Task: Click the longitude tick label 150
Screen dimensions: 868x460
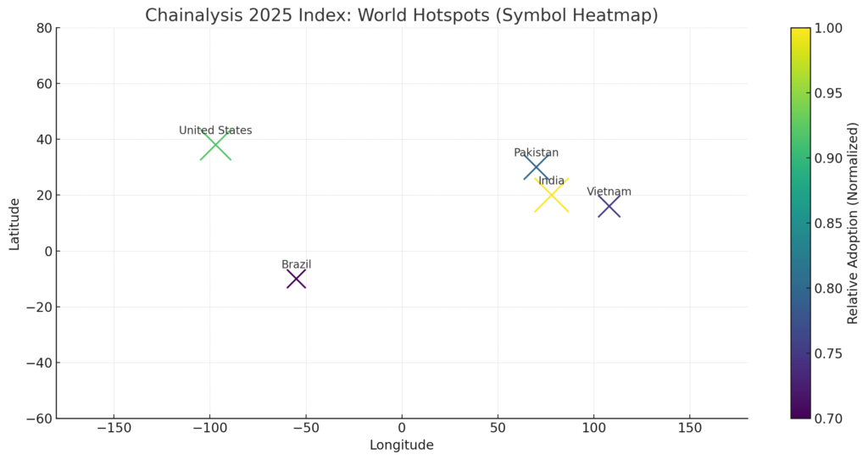Action: [x=690, y=428]
